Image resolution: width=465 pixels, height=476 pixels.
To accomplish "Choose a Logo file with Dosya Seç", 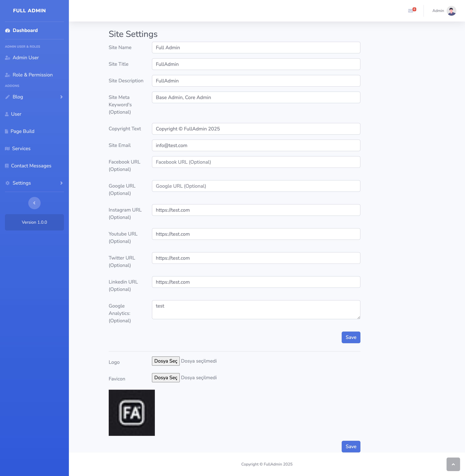I will tap(166, 361).
